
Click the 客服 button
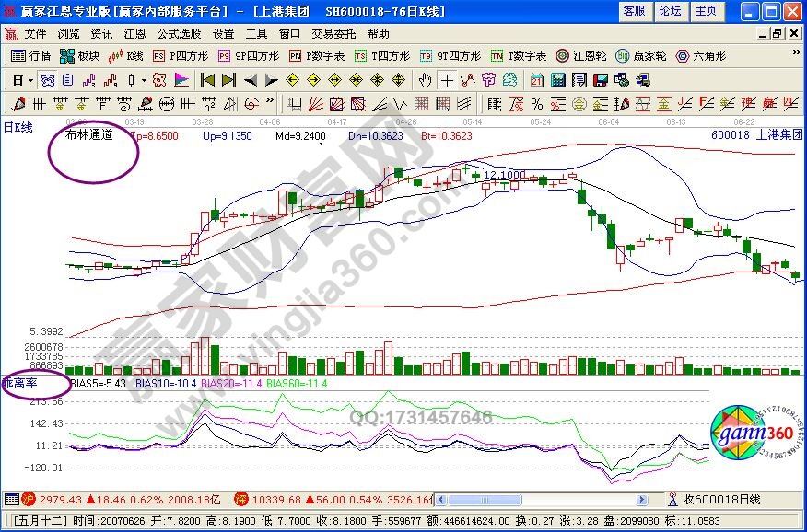pyautogui.click(x=635, y=11)
